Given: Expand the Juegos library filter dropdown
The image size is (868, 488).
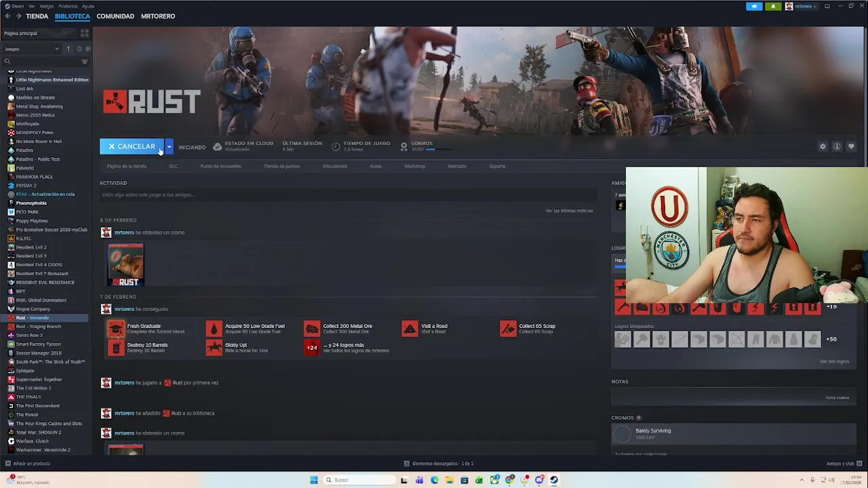Looking at the screenshot, I should coord(31,49).
